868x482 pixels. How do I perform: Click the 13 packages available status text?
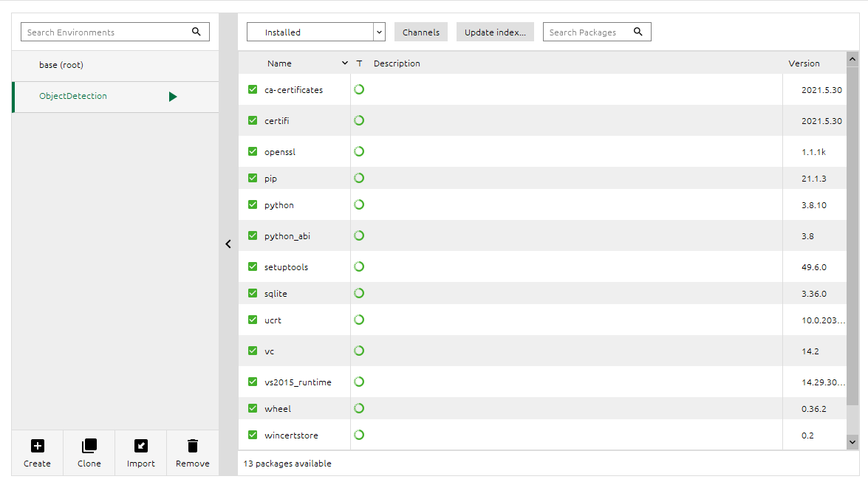287,464
